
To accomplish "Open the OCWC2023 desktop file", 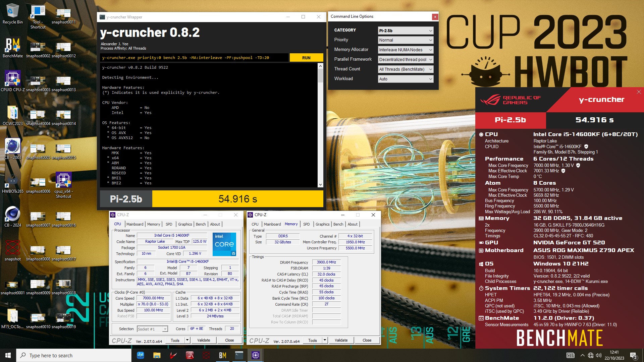I will [13, 115].
